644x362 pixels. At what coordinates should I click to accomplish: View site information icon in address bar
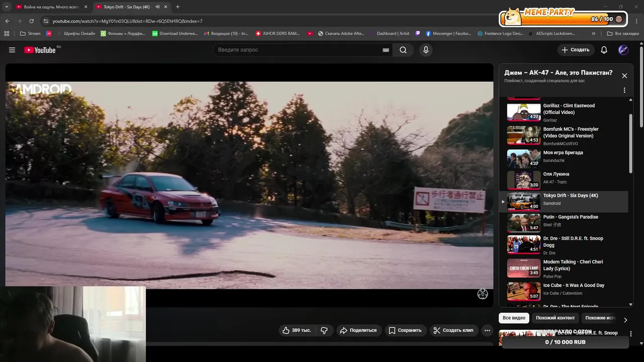pos(46,21)
